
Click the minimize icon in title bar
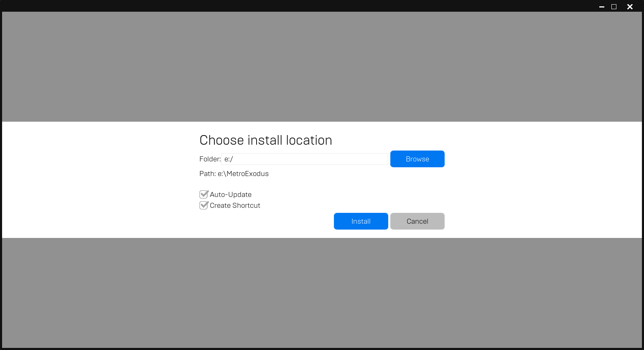(x=601, y=6)
